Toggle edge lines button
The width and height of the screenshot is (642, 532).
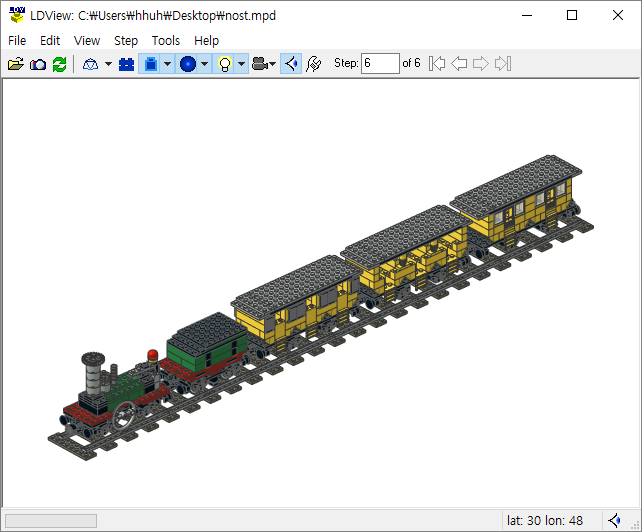[150, 64]
